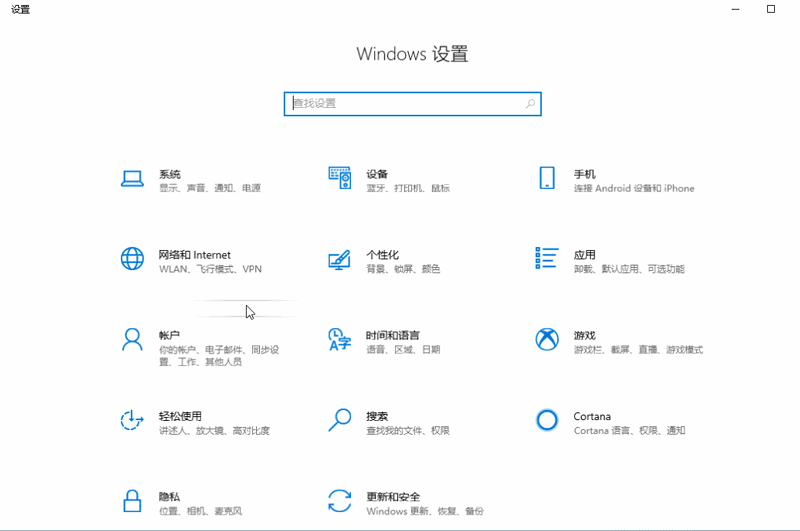The image size is (800, 531).
Task: Open the 搜索 magnifier icon
Action: tap(340, 420)
